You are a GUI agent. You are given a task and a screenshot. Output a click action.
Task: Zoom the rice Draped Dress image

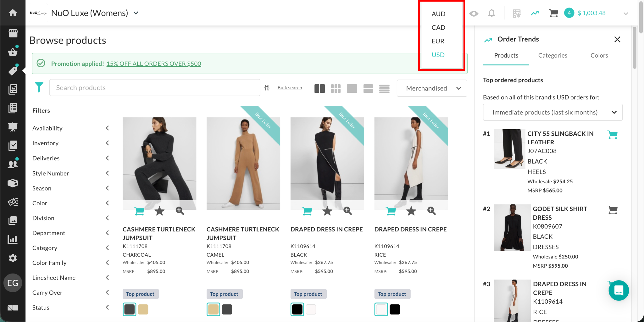click(431, 211)
